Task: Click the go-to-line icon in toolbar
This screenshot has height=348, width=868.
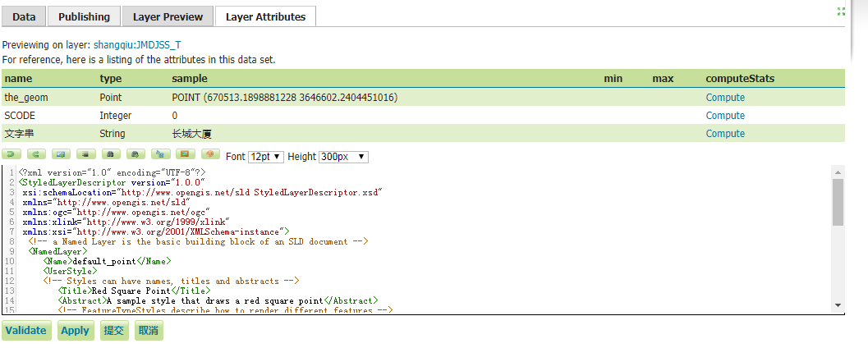Action: [62, 154]
